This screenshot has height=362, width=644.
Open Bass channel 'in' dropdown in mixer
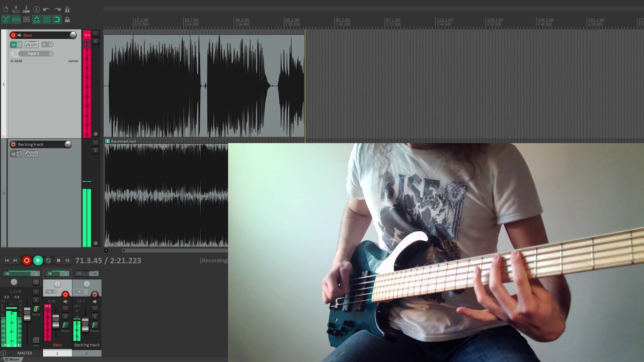pyautogui.click(x=51, y=292)
